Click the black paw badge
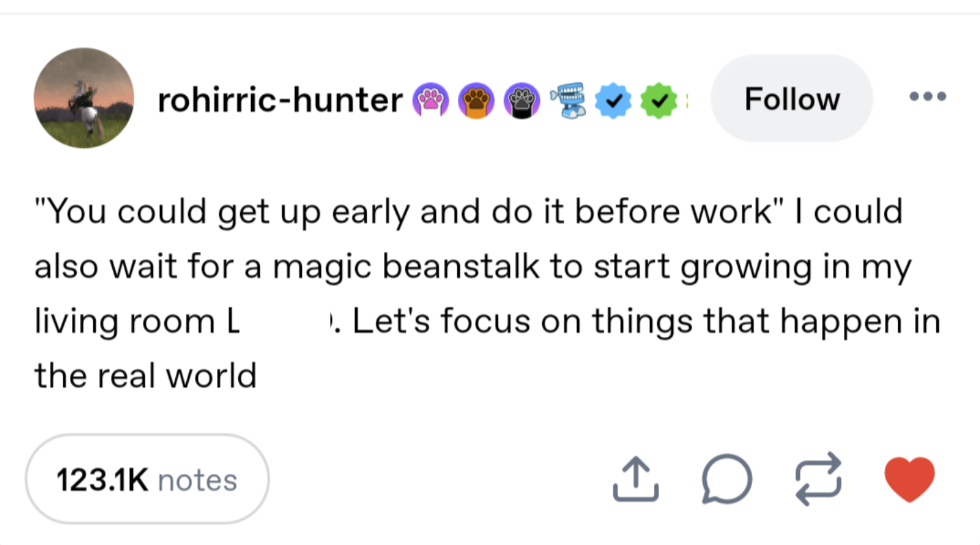 [522, 101]
